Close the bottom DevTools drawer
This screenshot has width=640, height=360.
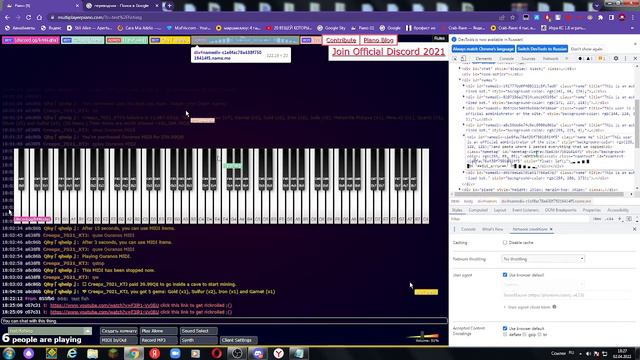(x=634, y=229)
